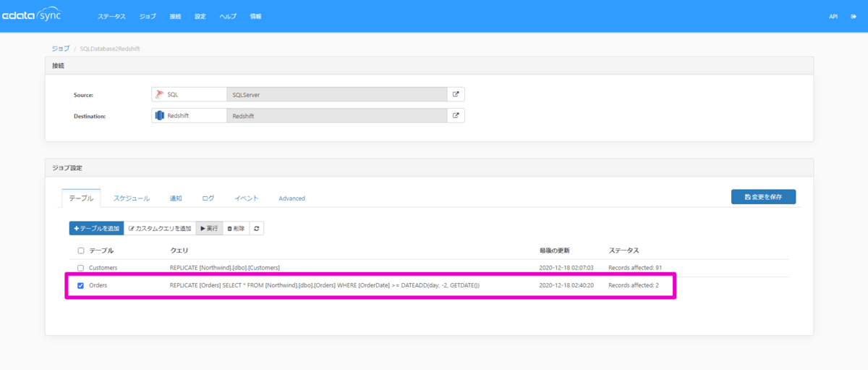868x370 pixels.
Task: Click 'Records affected: 91' status
Action: (x=635, y=268)
